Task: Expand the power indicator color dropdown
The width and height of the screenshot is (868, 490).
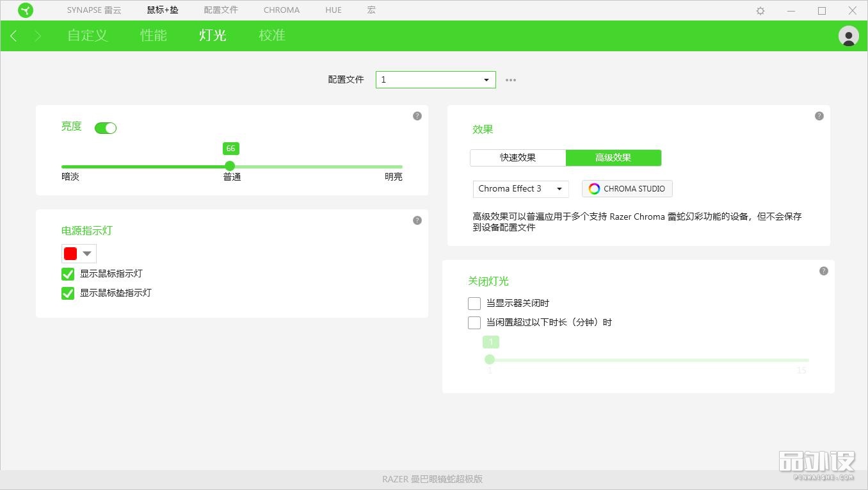Action: tap(87, 254)
